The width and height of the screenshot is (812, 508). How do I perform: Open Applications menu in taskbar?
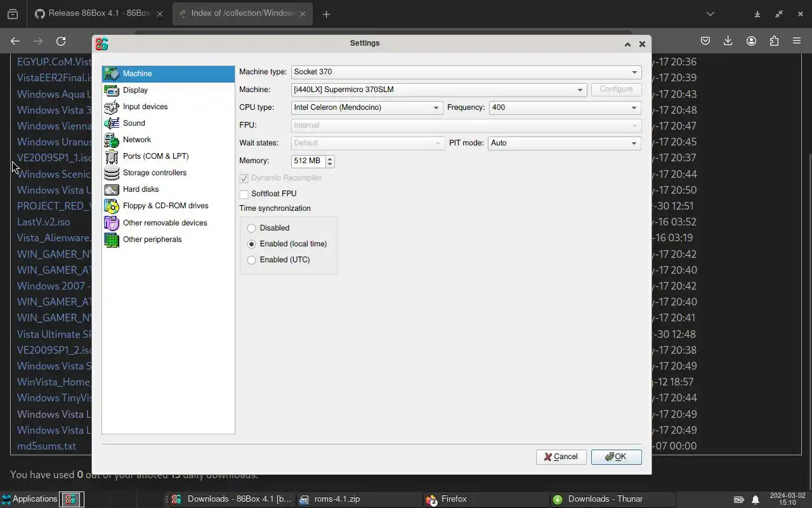pyautogui.click(x=29, y=499)
